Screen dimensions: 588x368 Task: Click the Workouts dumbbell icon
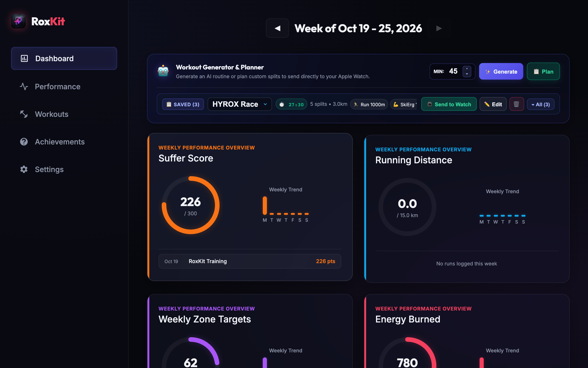(x=24, y=114)
